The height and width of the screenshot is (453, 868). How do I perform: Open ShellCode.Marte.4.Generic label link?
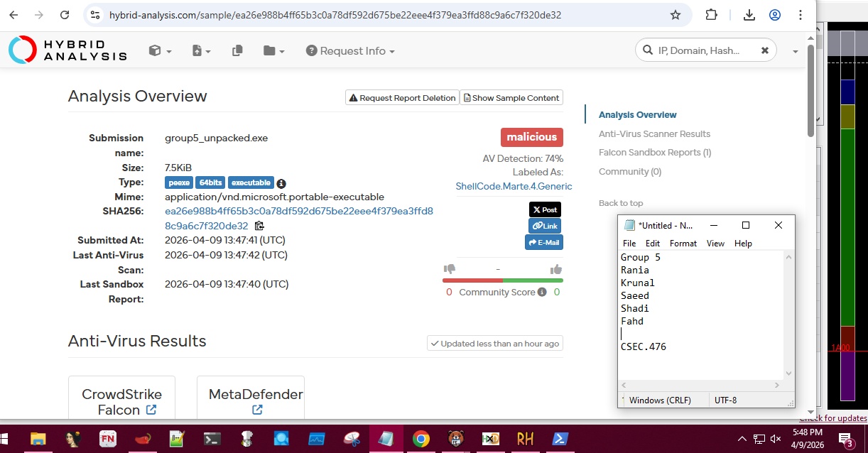514,186
